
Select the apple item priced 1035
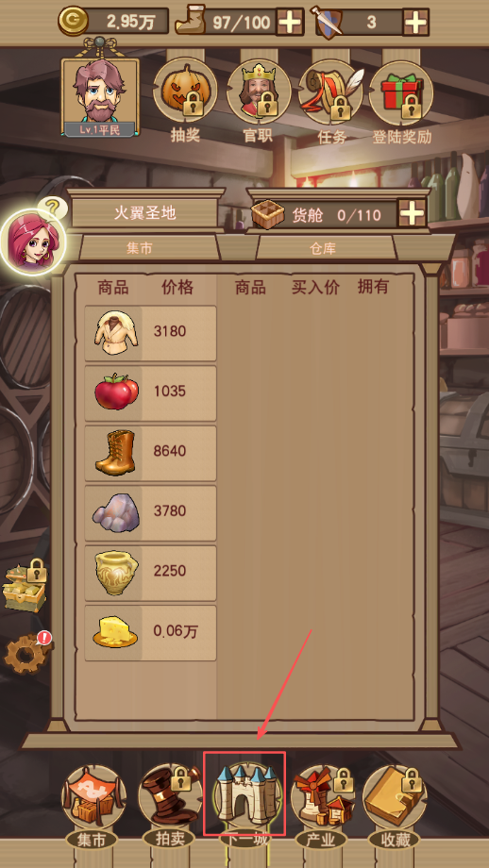150,392
